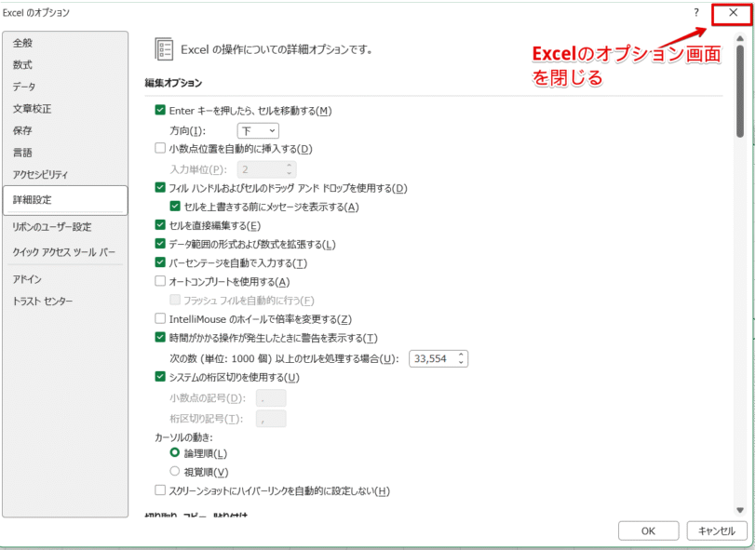Toggle セルを上書きする前にメッセージを表示する checkbox

[x=175, y=207]
